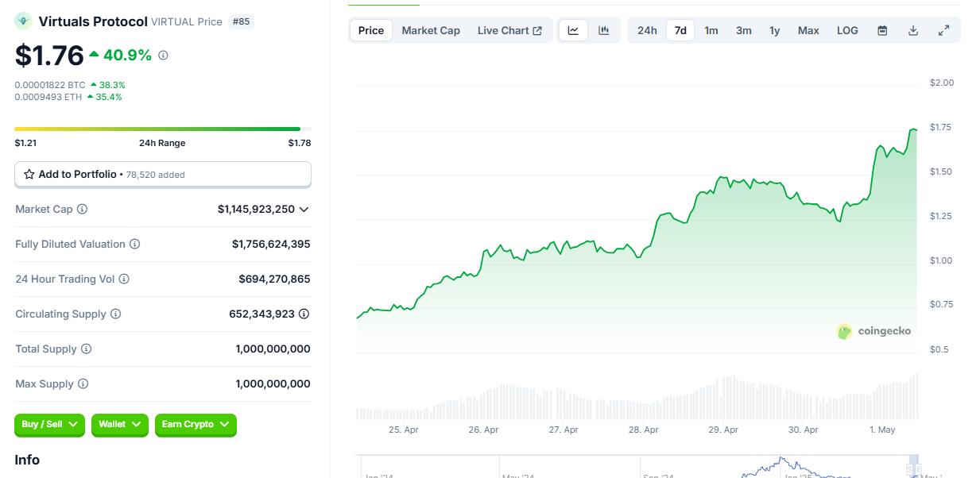Set chart range to 24h
980x478 pixels.
647,30
